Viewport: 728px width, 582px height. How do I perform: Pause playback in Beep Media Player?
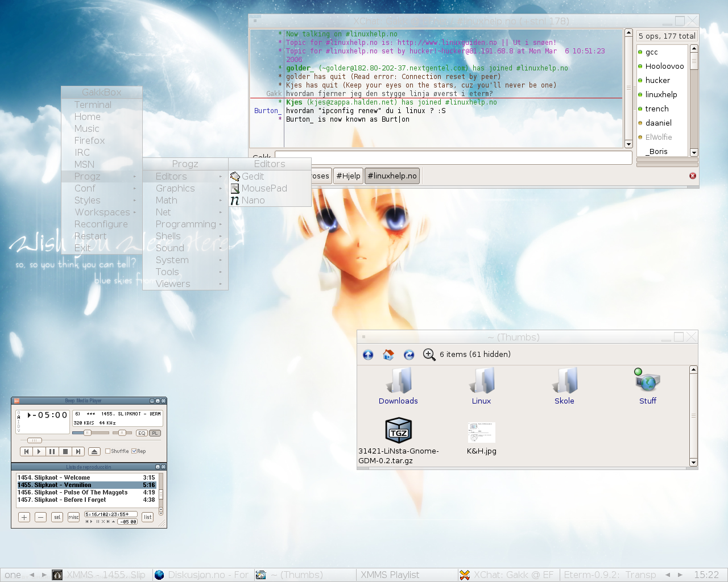(52, 451)
